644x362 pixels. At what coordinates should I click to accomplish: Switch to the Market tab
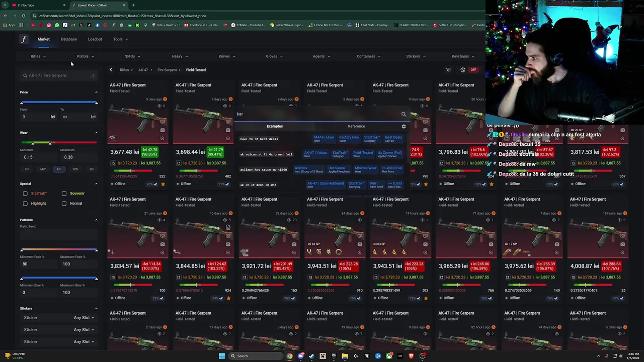click(43, 39)
